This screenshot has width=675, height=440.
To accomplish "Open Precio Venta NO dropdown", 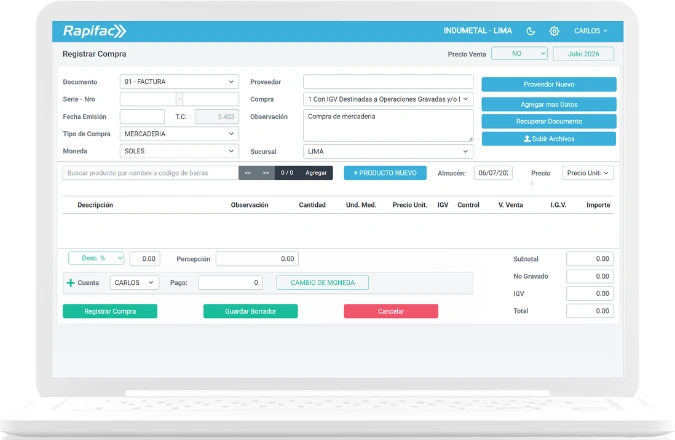I will pyautogui.click(x=519, y=54).
